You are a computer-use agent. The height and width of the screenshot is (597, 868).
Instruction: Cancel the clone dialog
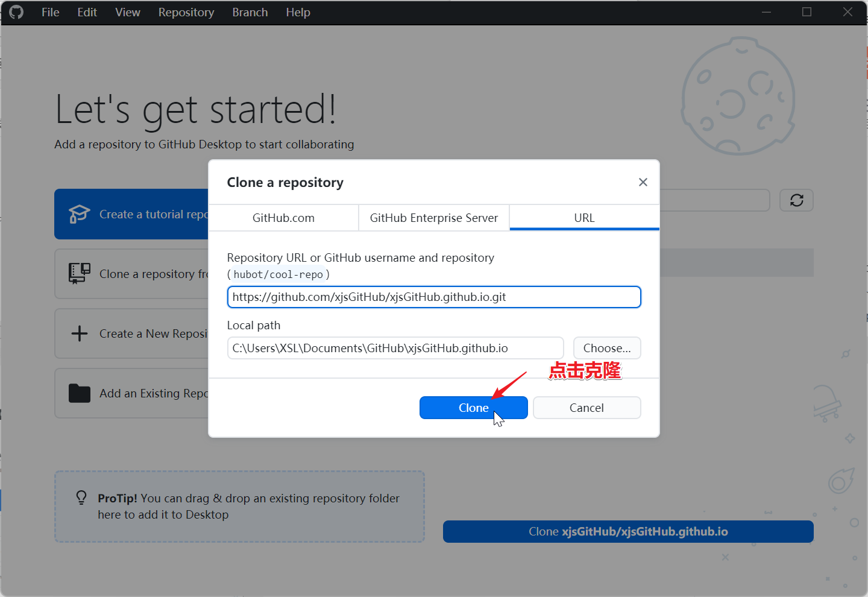587,408
